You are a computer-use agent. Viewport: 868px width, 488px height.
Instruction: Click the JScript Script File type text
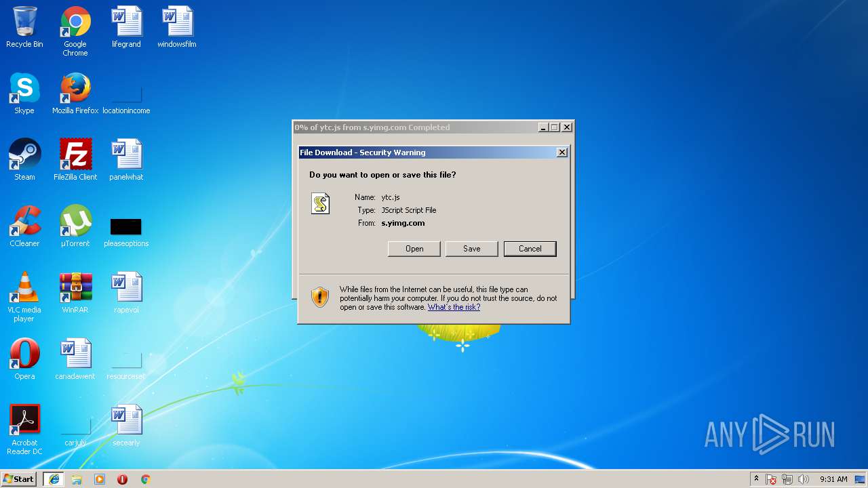(x=409, y=210)
